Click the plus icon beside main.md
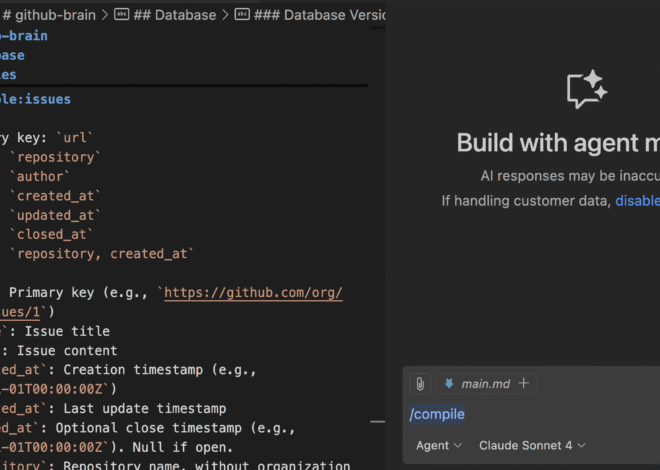The width and height of the screenshot is (660, 470). click(x=523, y=384)
